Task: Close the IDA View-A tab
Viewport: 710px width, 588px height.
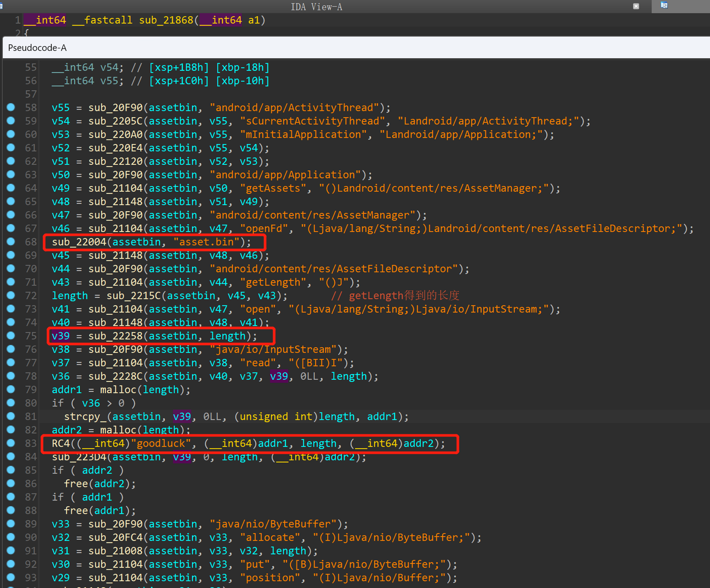Action: tap(636, 6)
